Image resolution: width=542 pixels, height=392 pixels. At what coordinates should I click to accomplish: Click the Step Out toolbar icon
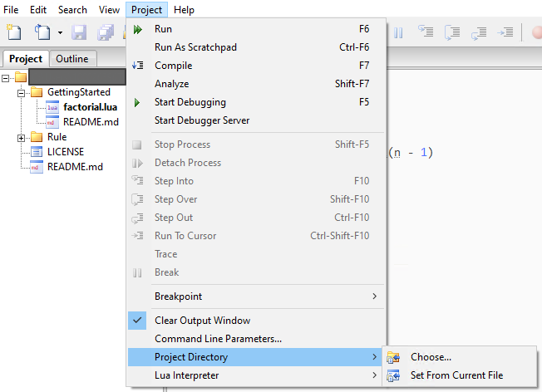[x=479, y=32]
